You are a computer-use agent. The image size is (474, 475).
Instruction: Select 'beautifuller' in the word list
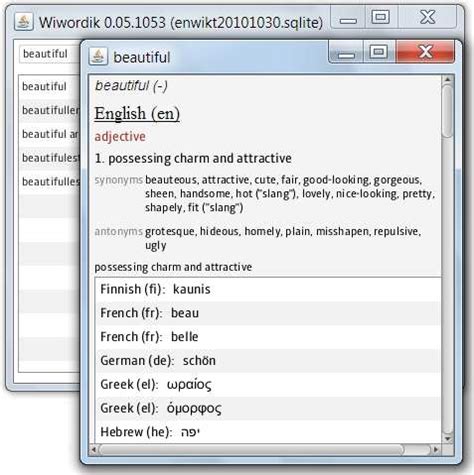(49, 110)
